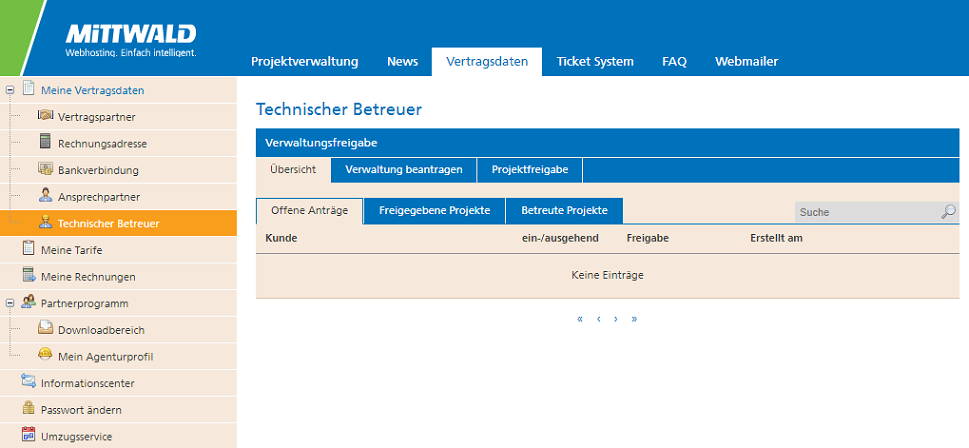Viewport: 969px width, 448px height.
Task: Click the Verwaltungsfreigabe panel title
Action: [321, 143]
